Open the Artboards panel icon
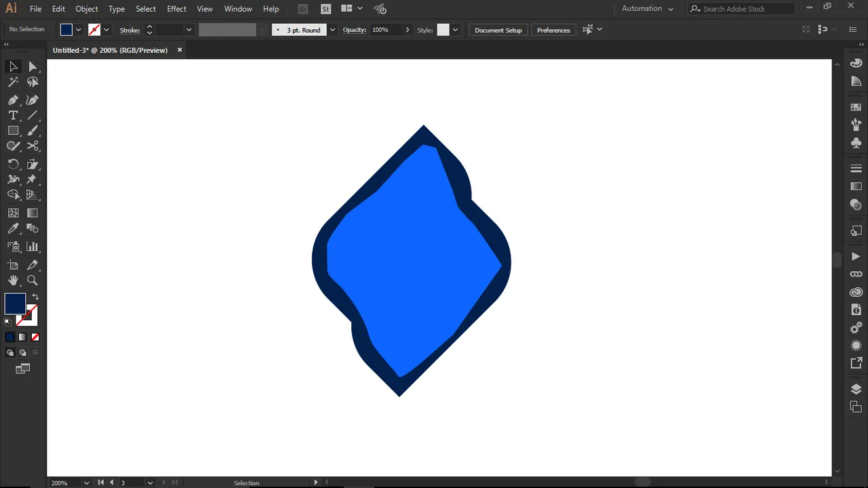868x488 pixels. tap(856, 407)
